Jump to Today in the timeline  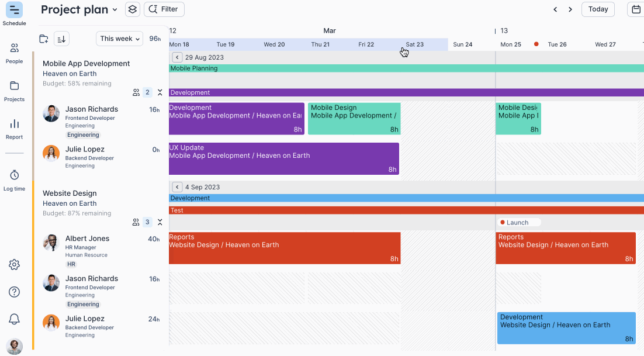[x=598, y=9]
